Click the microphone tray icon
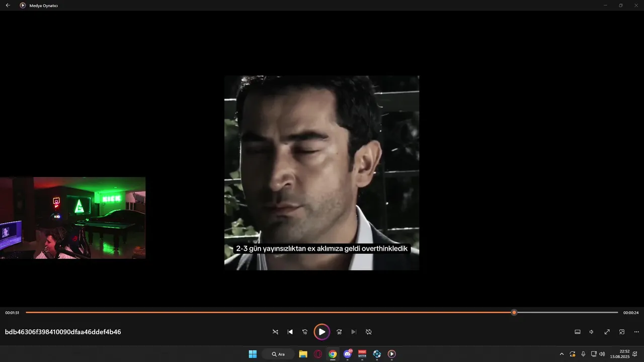Viewport: 644px width, 362px height. [583, 354]
